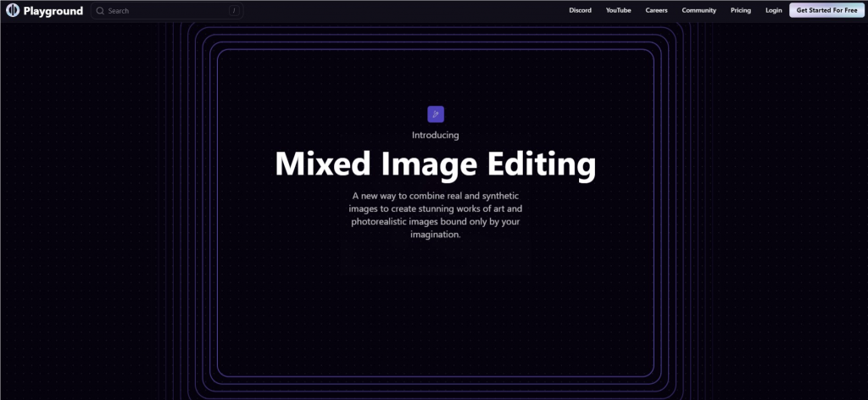Click the Get Started For Free button
Viewport: 868px width, 400px height.
click(x=826, y=10)
